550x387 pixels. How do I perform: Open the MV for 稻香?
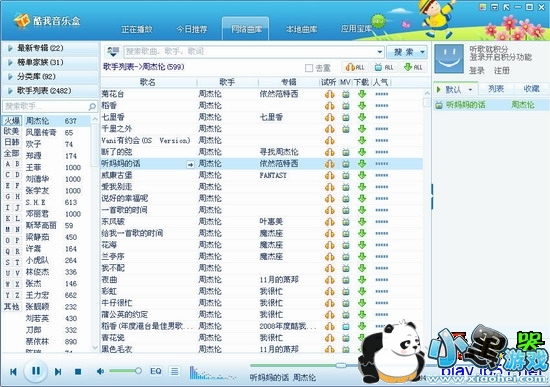click(x=346, y=106)
